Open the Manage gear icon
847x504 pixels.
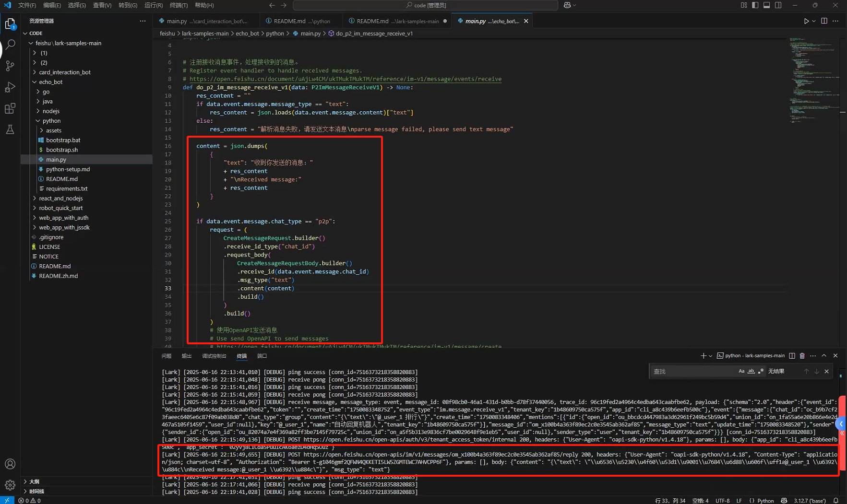[x=10, y=485]
